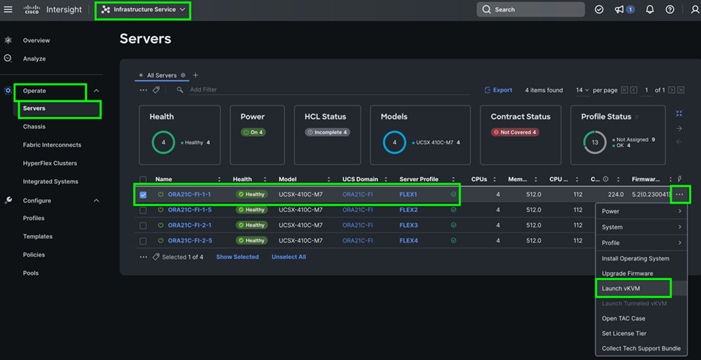Viewport: 701px width, 360px height.
Task: Open the notifications bell icon
Action: pyautogui.click(x=650, y=9)
